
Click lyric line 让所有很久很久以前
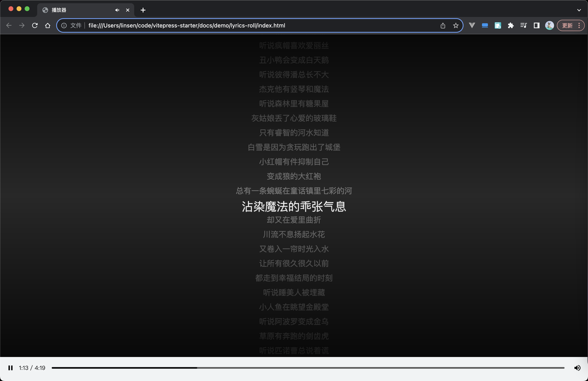click(x=294, y=264)
